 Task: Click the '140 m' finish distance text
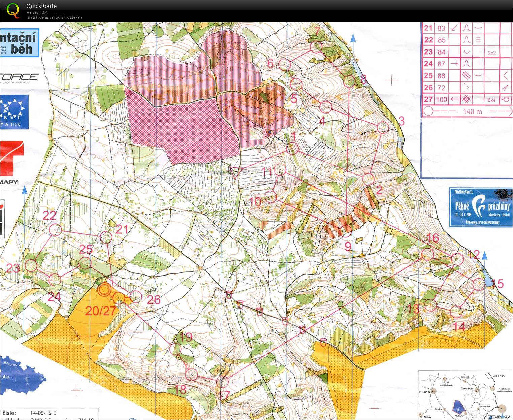[472, 111]
